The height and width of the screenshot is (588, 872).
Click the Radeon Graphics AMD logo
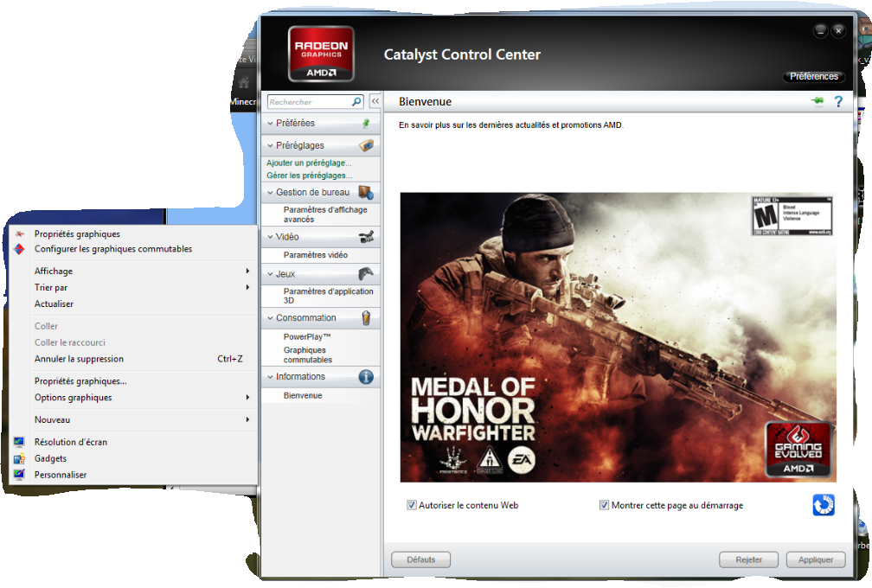point(321,54)
